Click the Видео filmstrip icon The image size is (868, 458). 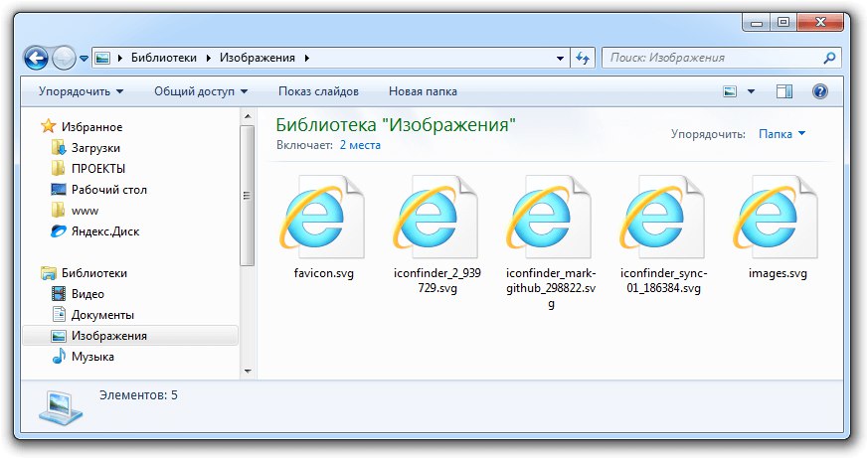(58, 294)
